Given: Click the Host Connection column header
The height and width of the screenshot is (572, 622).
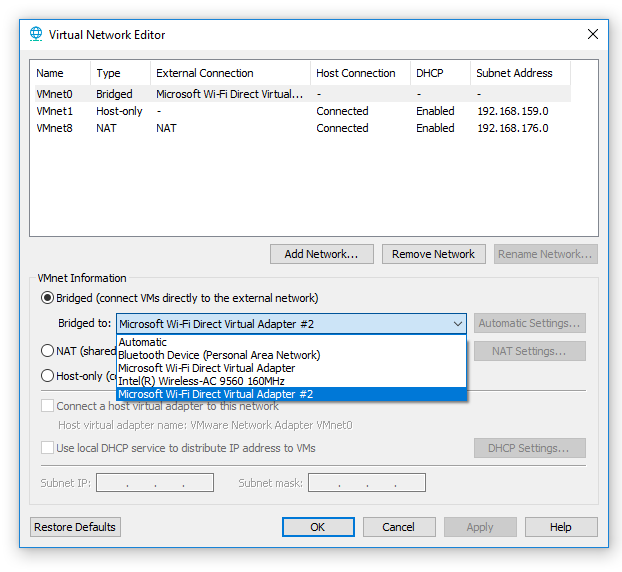Looking at the screenshot, I should coord(361,73).
